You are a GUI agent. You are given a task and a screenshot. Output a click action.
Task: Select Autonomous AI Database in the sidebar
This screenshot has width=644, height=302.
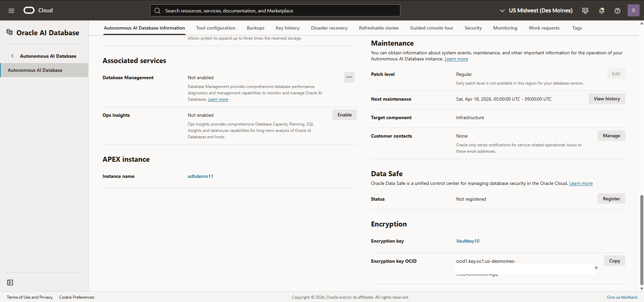pyautogui.click(x=44, y=70)
